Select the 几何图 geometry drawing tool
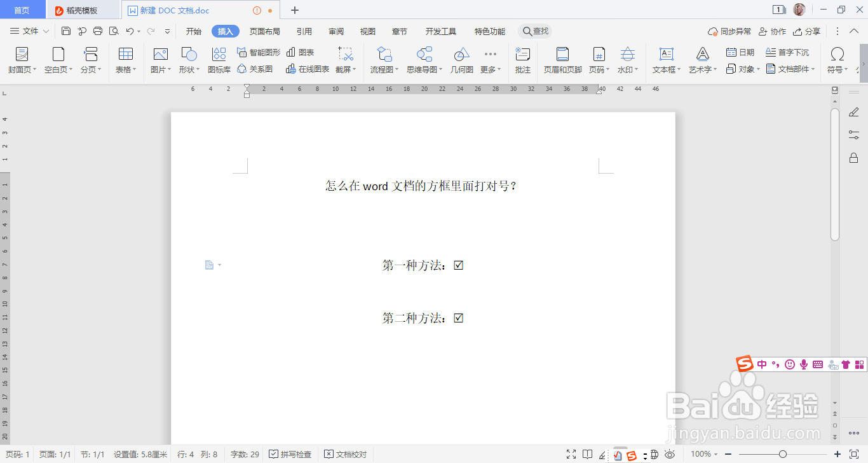868x463 pixels. point(461,60)
